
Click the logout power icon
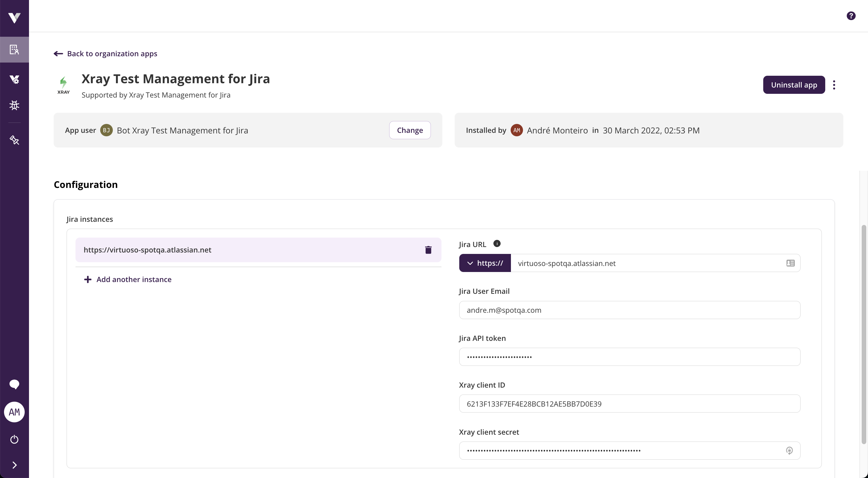click(14, 439)
